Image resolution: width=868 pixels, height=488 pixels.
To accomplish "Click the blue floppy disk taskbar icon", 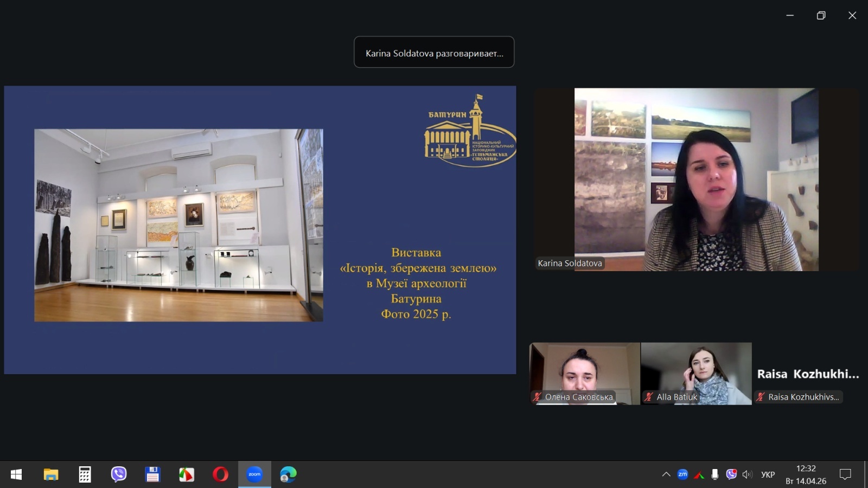I will coord(152,474).
